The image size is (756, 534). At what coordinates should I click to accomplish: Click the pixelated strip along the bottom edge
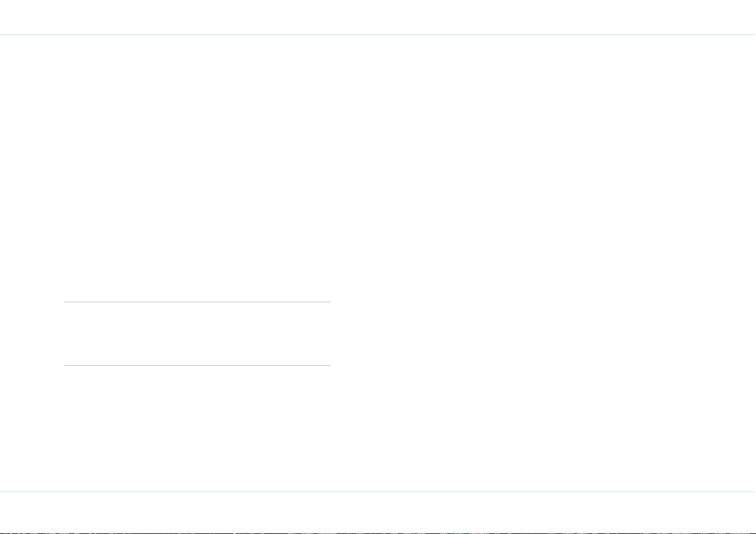(378, 533)
